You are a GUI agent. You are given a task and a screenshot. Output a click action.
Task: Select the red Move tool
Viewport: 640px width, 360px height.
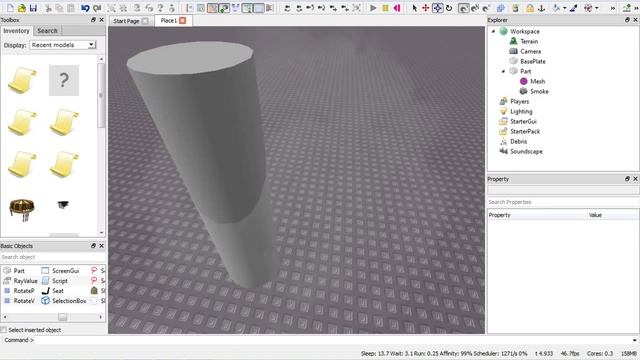(x=426, y=8)
